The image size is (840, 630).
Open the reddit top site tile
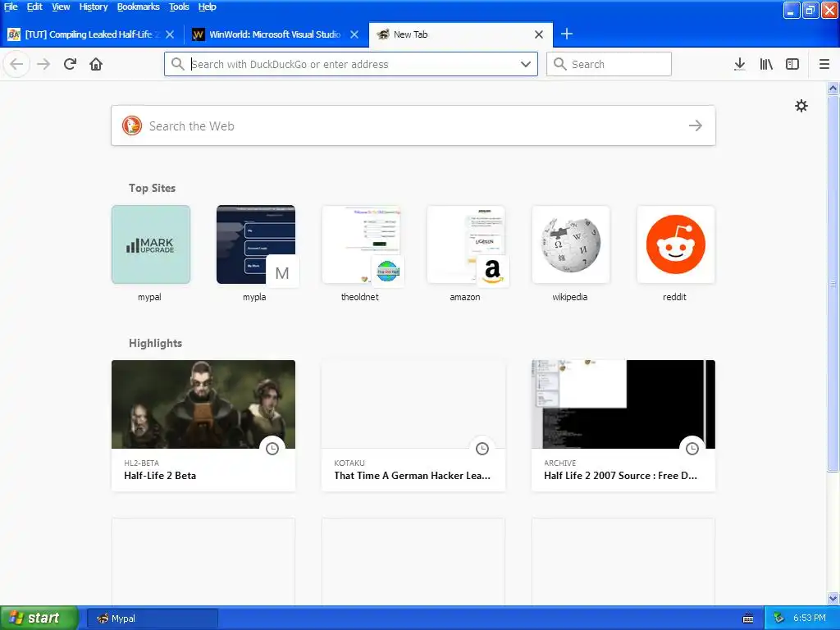tap(676, 244)
